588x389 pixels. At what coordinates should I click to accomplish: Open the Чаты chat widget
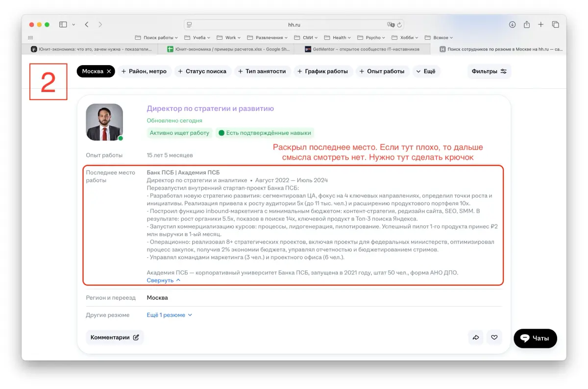pos(535,339)
